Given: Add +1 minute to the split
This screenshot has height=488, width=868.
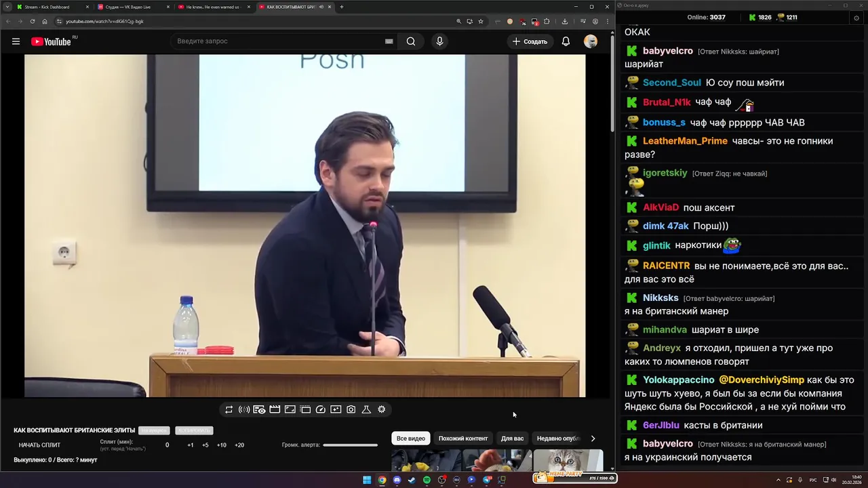Looking at the screenshot, I should [191, 445].
